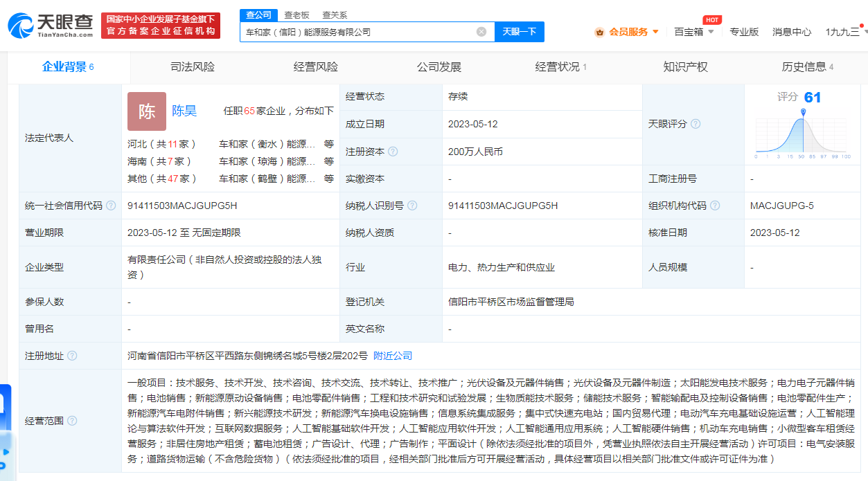Click the 经营状态 value 存续
The width and height of the screenshot is (868, 481).
click(x=458, y=96)
